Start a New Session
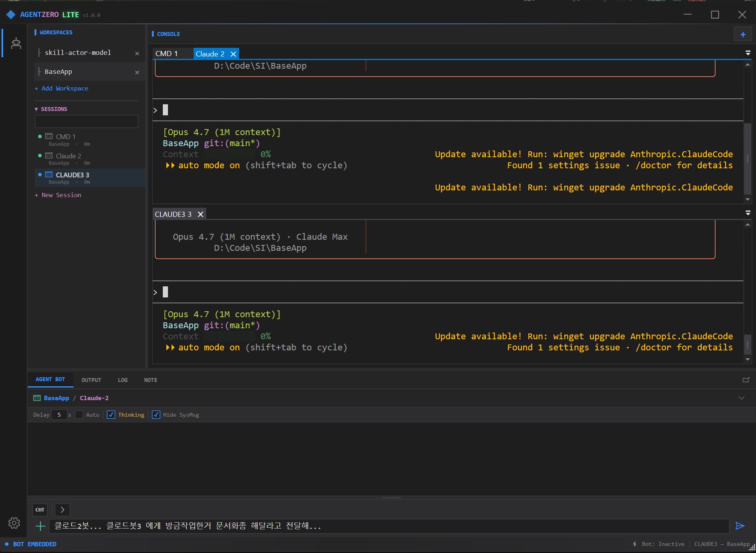Image resolution: width=756 pixels, height=553 pixels. coord(58,195)
